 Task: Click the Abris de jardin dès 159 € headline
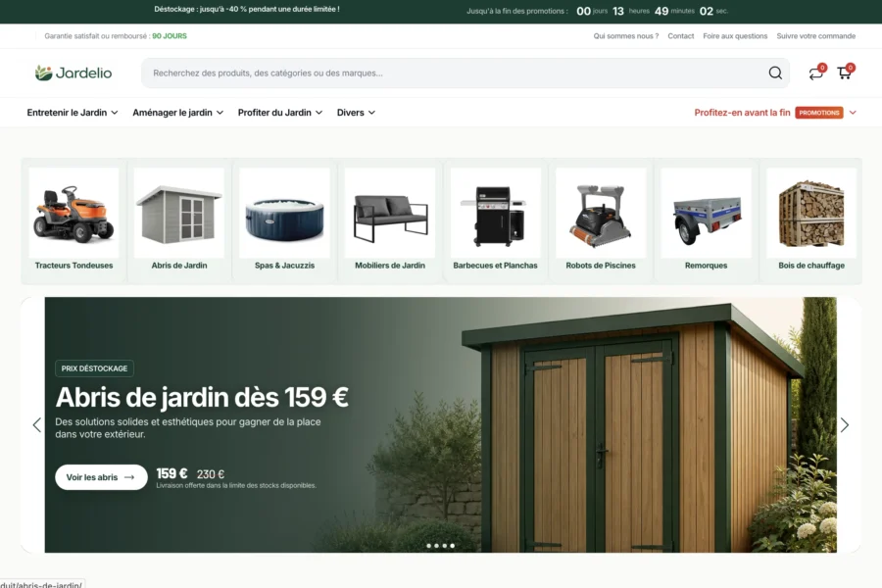coord(202,397)
